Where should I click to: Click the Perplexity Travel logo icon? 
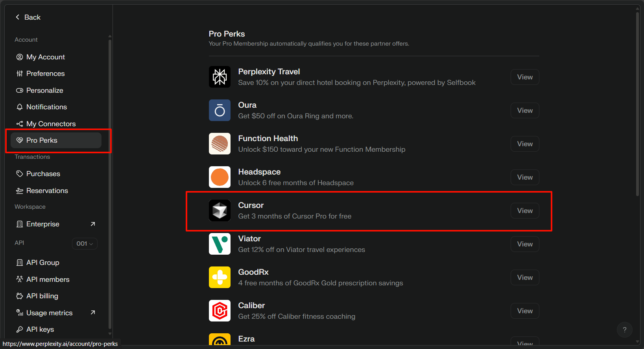[220, 77]
